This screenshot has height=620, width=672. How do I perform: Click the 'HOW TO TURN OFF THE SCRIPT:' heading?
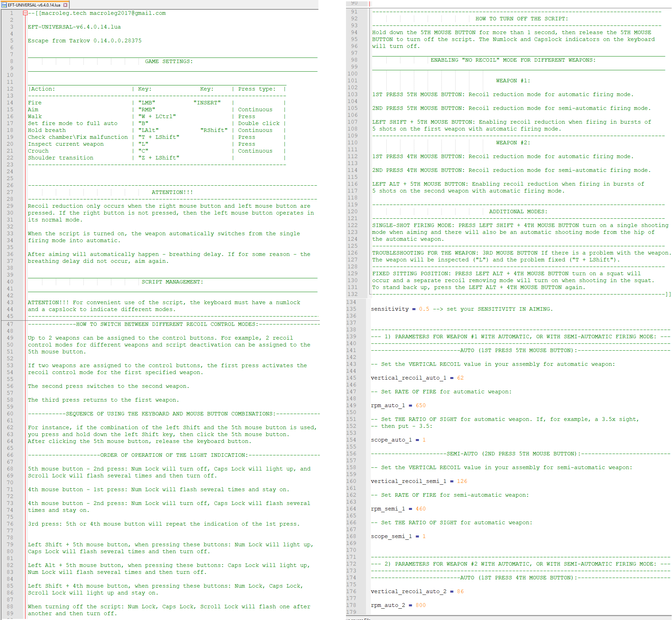[522, 19]
